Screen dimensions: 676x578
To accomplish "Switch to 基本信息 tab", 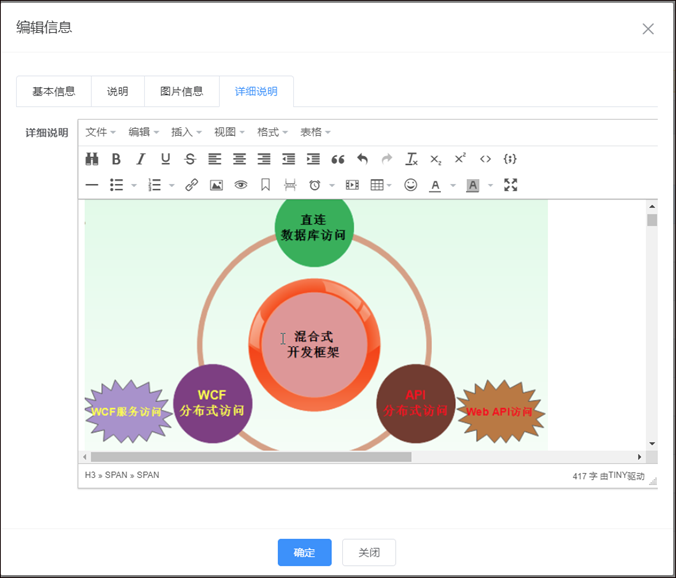I will [x=54, y=91].
